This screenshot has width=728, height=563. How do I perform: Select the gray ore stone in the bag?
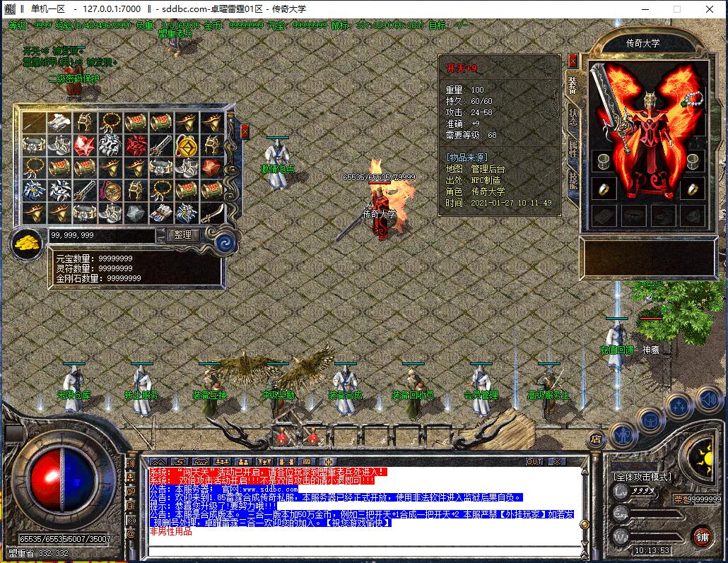[136, 213]
